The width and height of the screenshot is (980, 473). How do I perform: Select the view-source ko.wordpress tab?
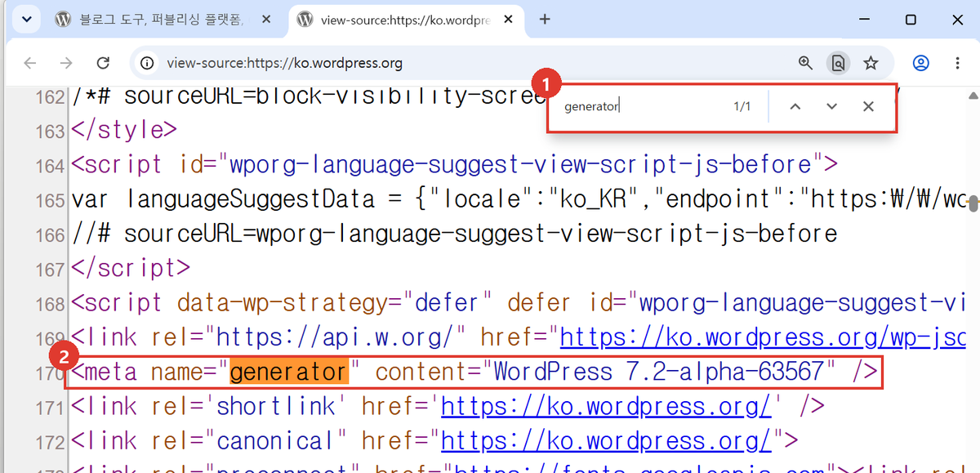click(x=407, y=20)
